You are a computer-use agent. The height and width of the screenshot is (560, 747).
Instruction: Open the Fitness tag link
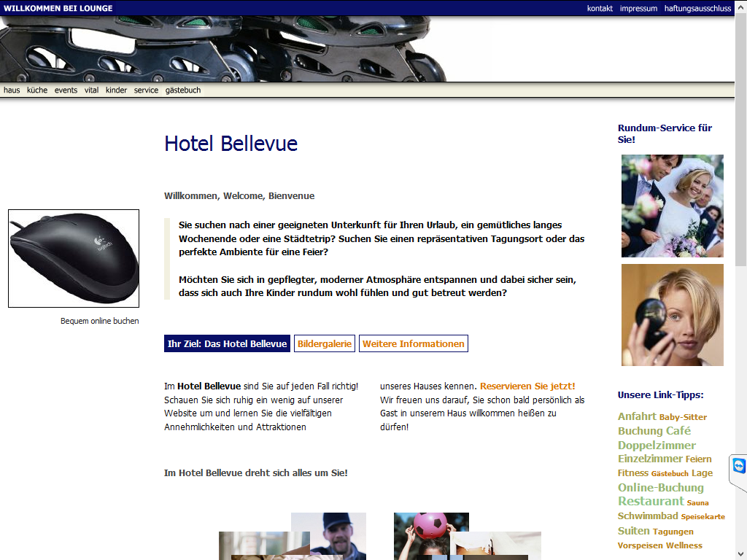633,472
